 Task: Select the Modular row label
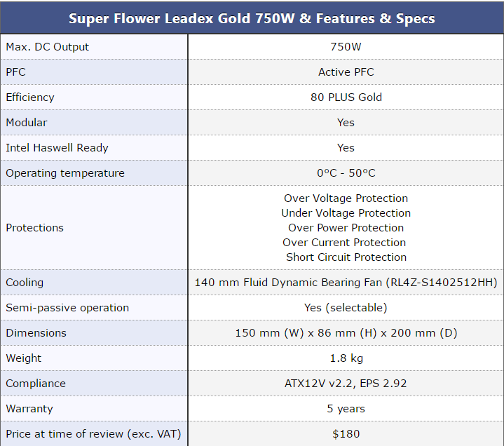point(27,123)
